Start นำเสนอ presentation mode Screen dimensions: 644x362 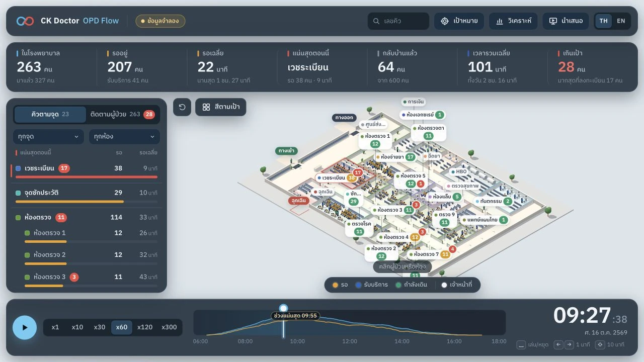pos(566,21)
